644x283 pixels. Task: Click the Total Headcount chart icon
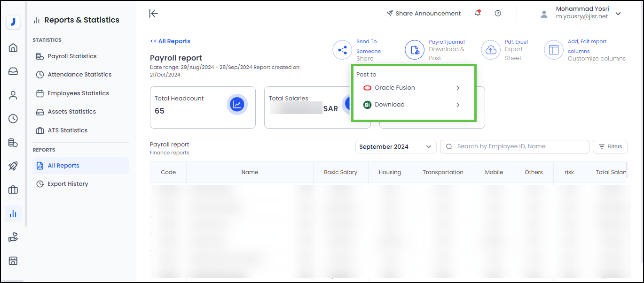[237, 104]
